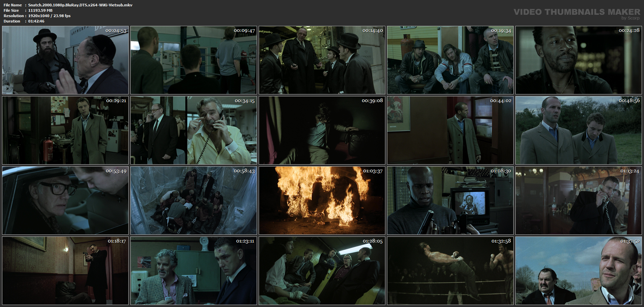Viewport: 644px width, 307px height.
Task: Click the pub telephone thumbnail 01:13:24
Action: [578, 201]
